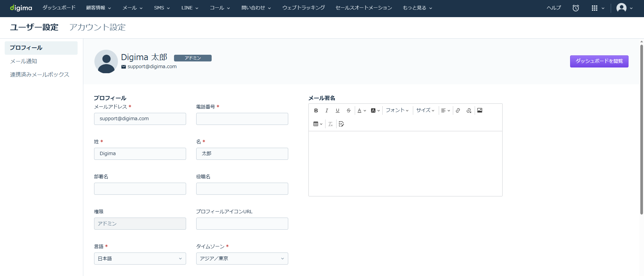Open ウェブトラッキング in navigation
Image resolution: width=644 pixels, height=276 pixels.
(304, 8)
